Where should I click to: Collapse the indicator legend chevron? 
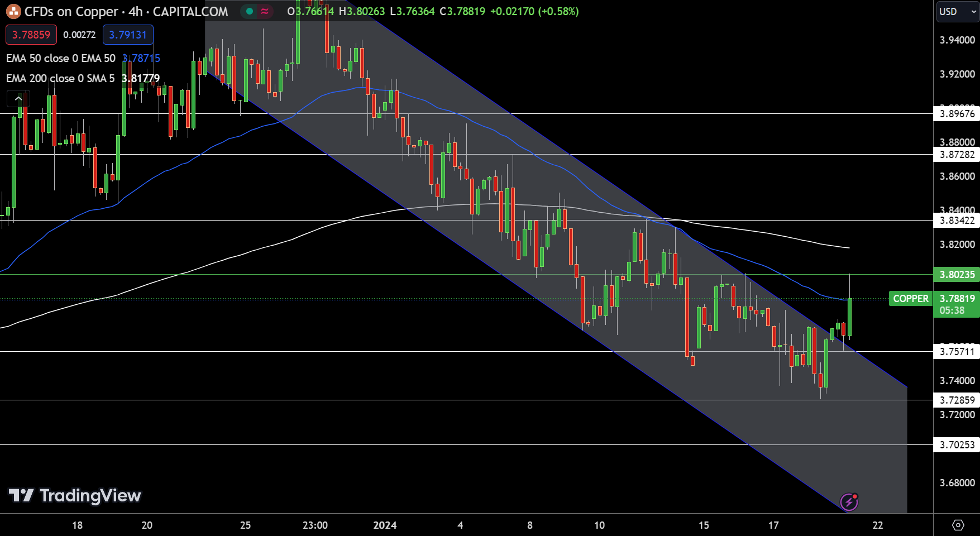click(18, 99)
